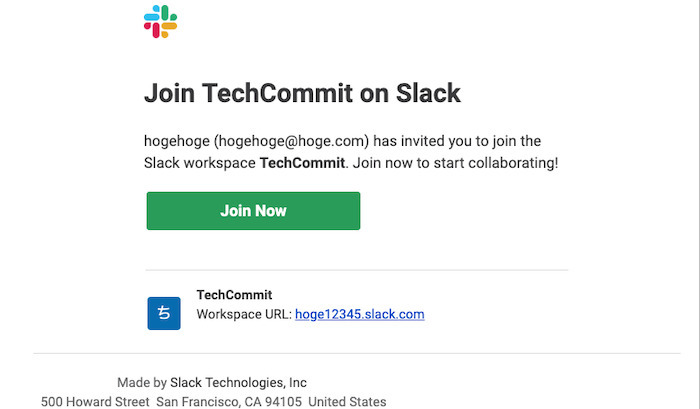700x409 pixels.
Task: Click the 500 Howard Street address
Action: click(x=95, y=402)
